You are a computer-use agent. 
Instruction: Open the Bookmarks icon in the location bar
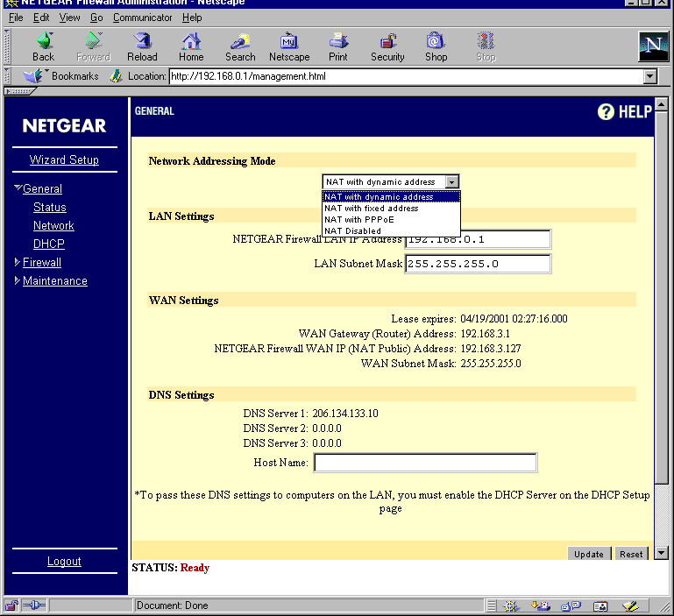(x=34, y=76)
